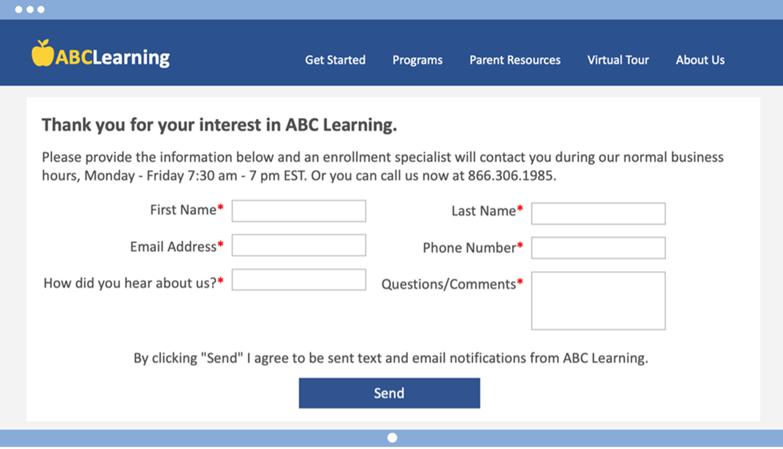This screenshot has width=783, height=449.
Task: Focus the First Name field
Action: (x=299, y=211)
